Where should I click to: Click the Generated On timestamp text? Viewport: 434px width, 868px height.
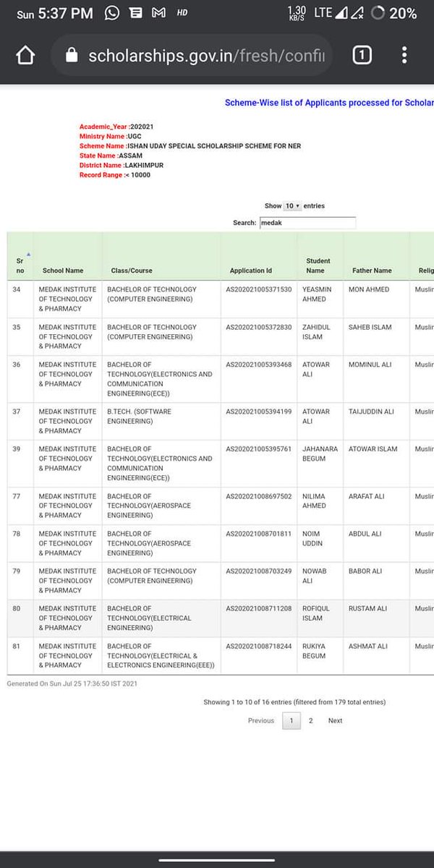[72, 683]
